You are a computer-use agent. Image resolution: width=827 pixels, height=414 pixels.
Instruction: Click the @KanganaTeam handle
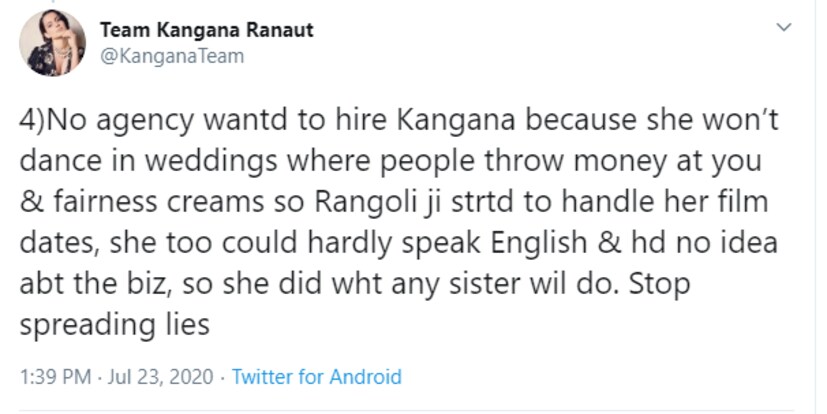click(x=171, y=56)
